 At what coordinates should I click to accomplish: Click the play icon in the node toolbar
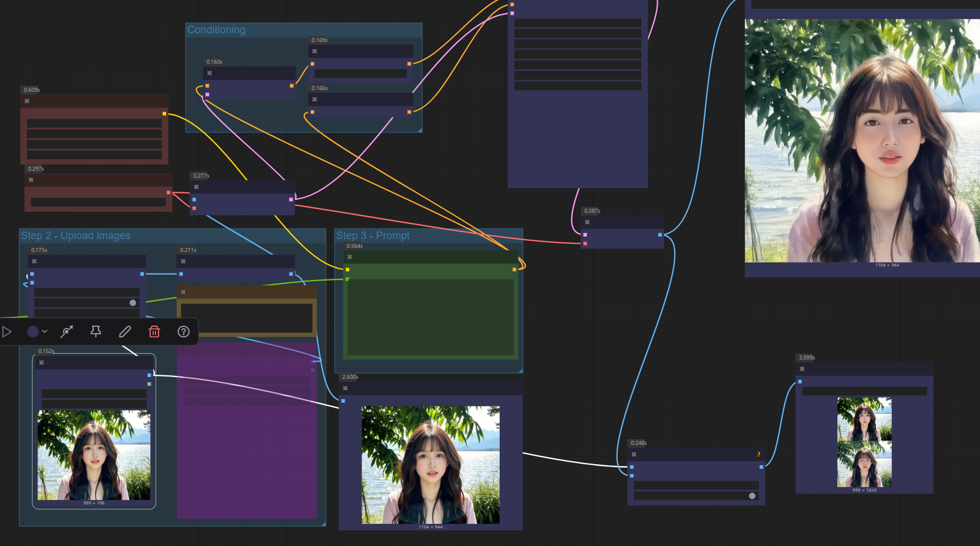[x=7, y=332]
